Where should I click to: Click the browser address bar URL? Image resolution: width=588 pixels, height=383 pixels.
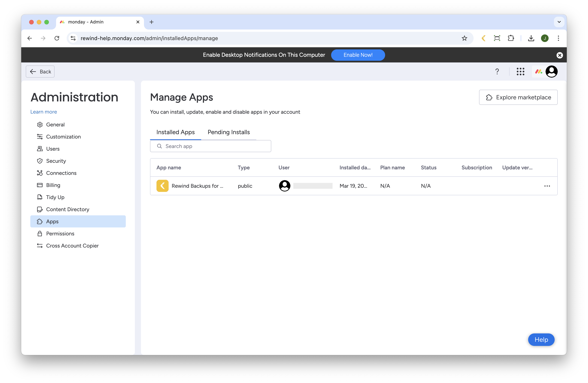(149, 38)
